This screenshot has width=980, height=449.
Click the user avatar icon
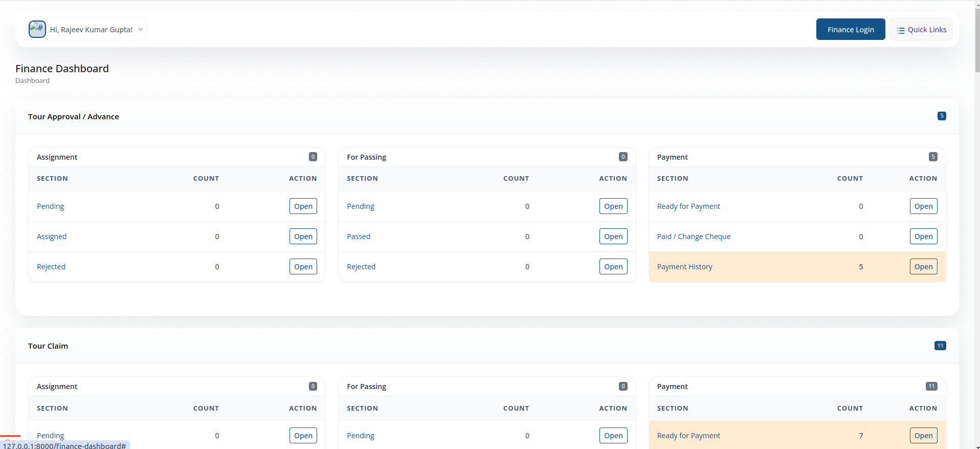point(37,29)
